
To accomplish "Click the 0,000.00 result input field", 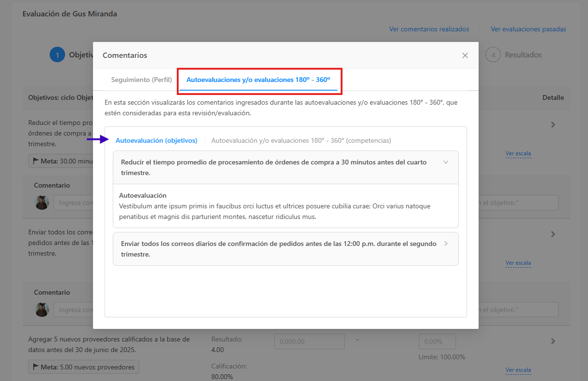I will pos(309,341).
